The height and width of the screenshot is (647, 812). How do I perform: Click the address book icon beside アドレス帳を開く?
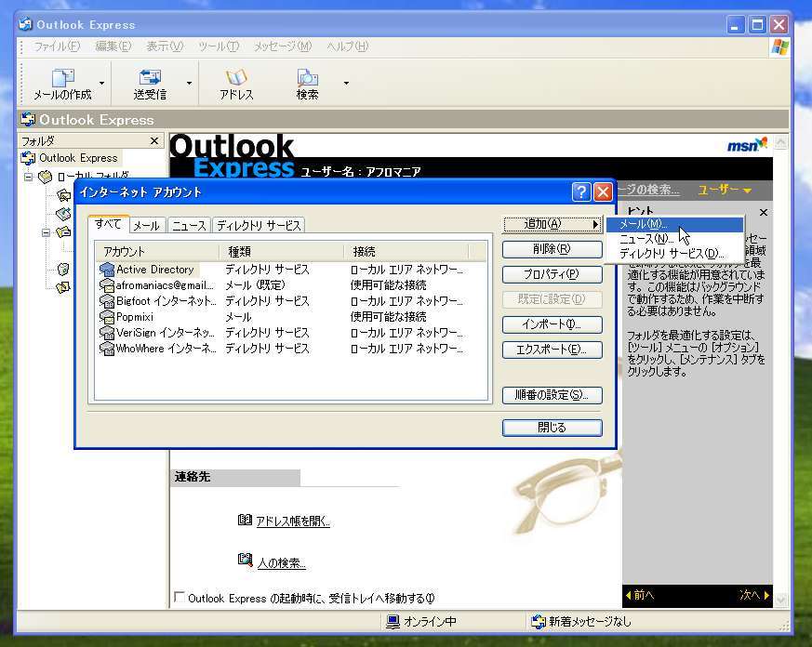[x=245, y=520]
